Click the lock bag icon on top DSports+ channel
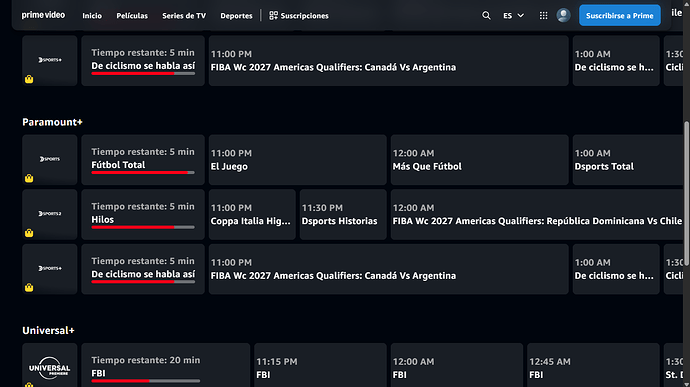Image resolution: width=690 pixels, height=387 pixels. (29, 79)
